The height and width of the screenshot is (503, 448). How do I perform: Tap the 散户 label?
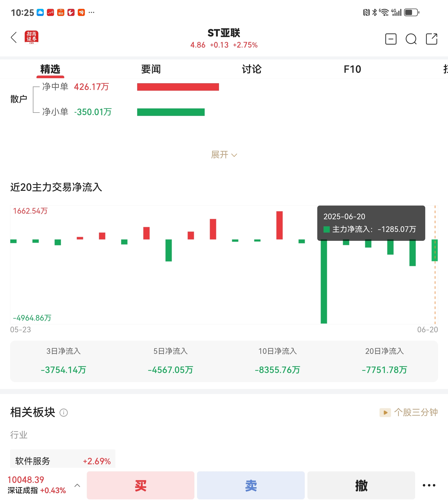[x=19, y=99]
